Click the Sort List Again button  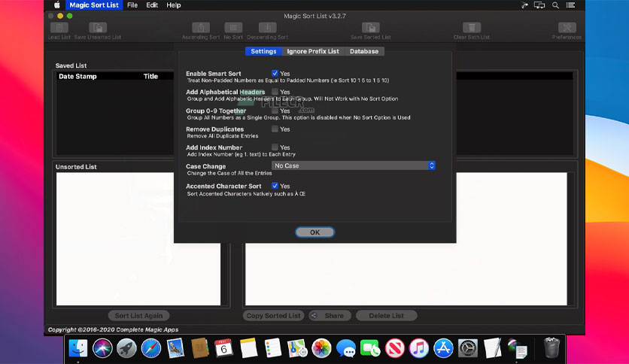click(138, 316)
